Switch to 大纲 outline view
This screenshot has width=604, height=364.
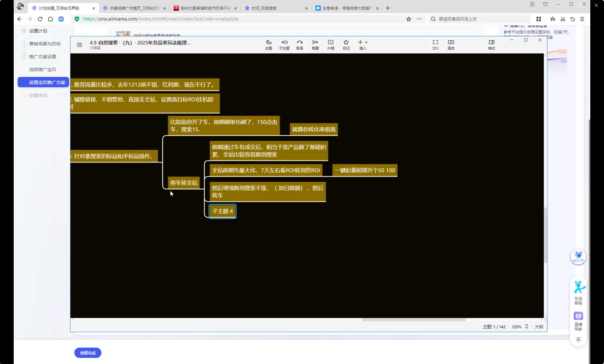538,327
